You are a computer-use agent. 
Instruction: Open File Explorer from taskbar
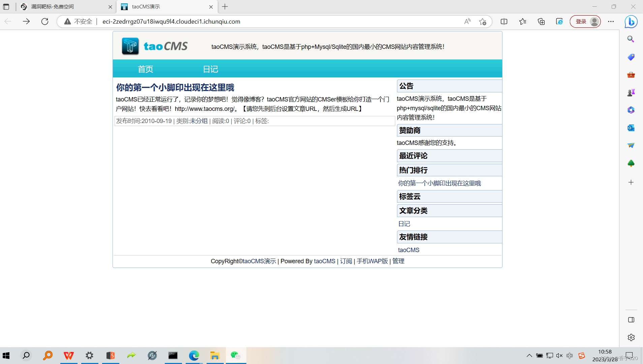tap(215, 356)
